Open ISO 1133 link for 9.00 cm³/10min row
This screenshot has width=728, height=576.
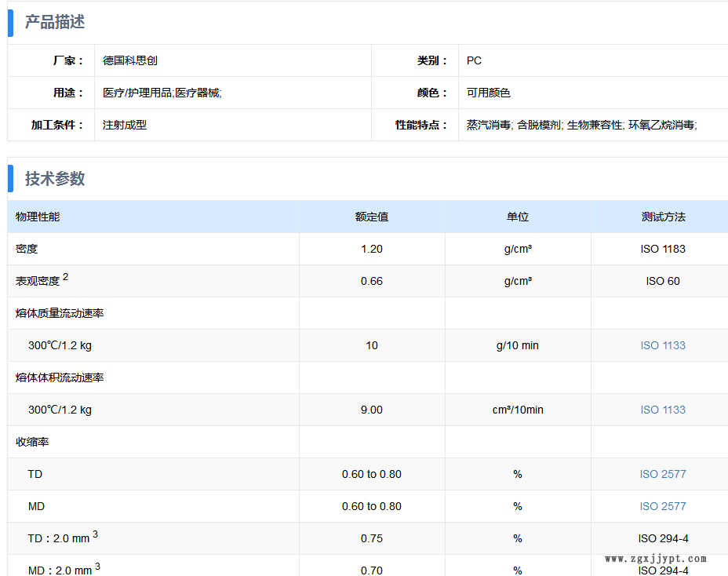662,410
